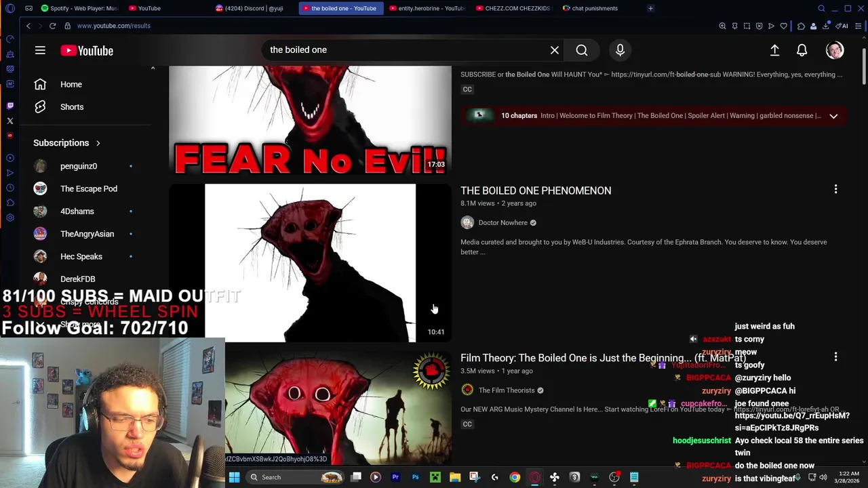Image resolution: width=868 pixels, height=488 pixels.
Task: Open File Explorer from the taskbar
Action: tap(455, 477)
